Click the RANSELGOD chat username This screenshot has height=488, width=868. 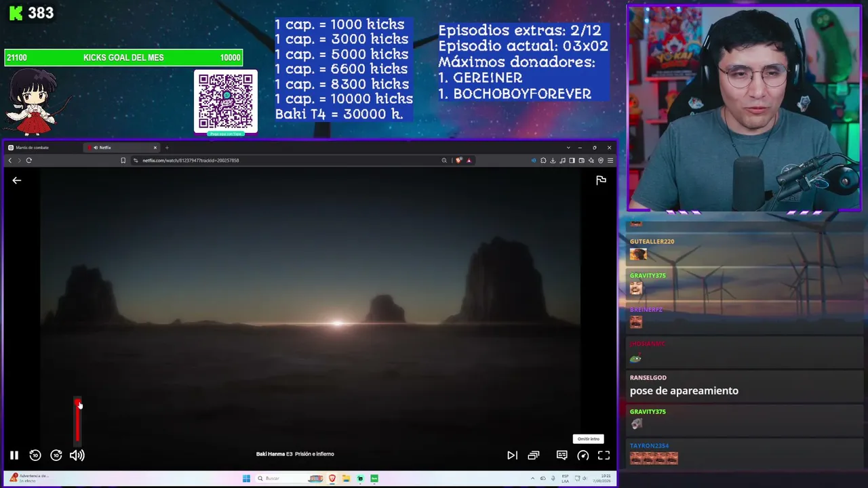tap(648, 378)
